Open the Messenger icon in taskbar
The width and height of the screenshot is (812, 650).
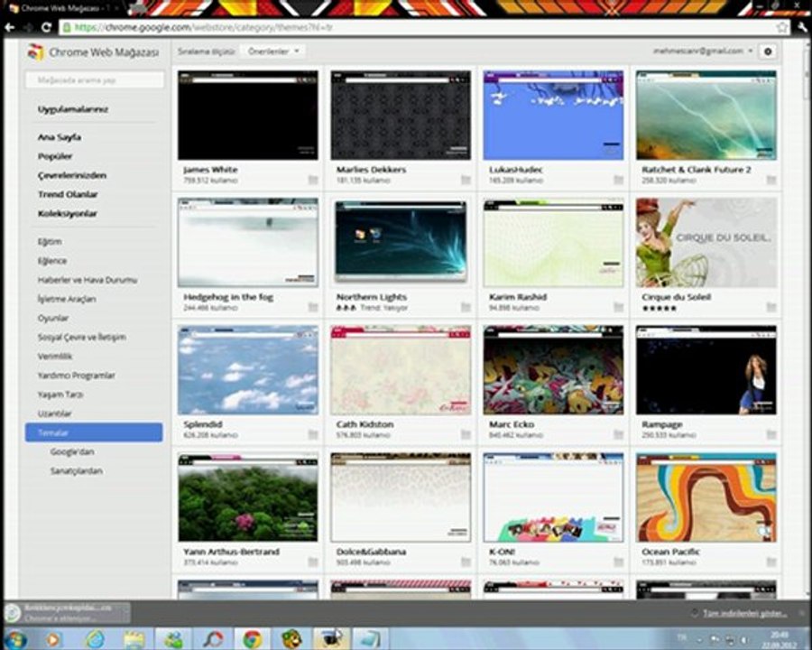point(173,639)
